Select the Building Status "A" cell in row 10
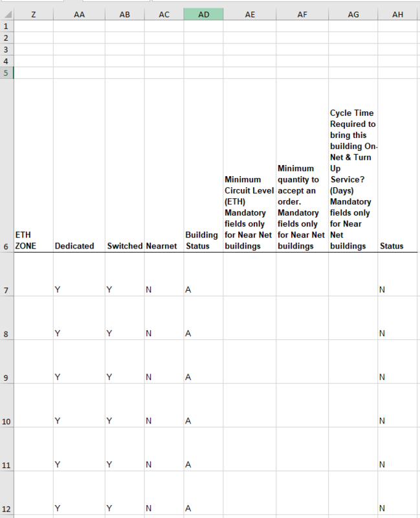This screenshot has width=420, height=518. pyautogui.click(x=203, y=421)
